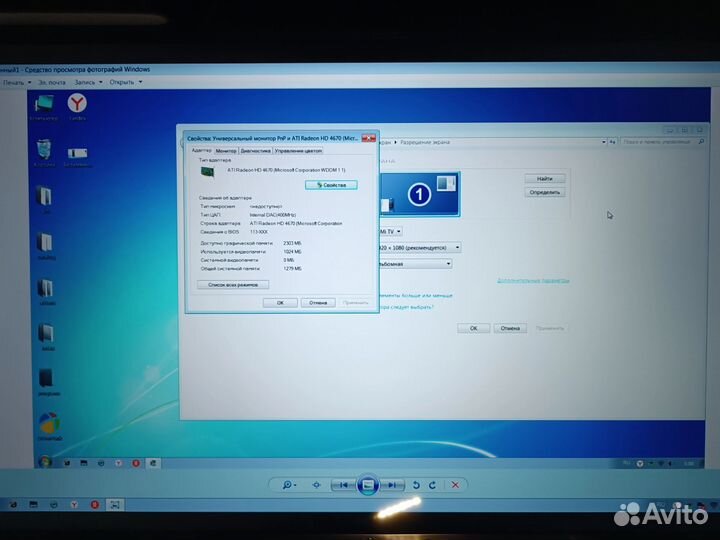Switch to the Управление цветом tab
The height and width of the screenshot is (540, 720).
click(x=298, y=151)
